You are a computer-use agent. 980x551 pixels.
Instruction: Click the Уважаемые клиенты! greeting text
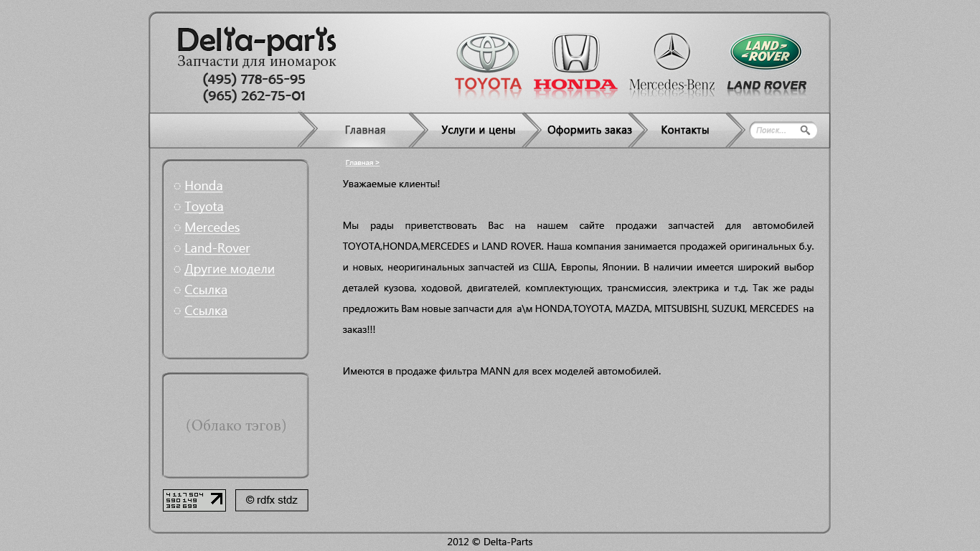pos(391,184)
